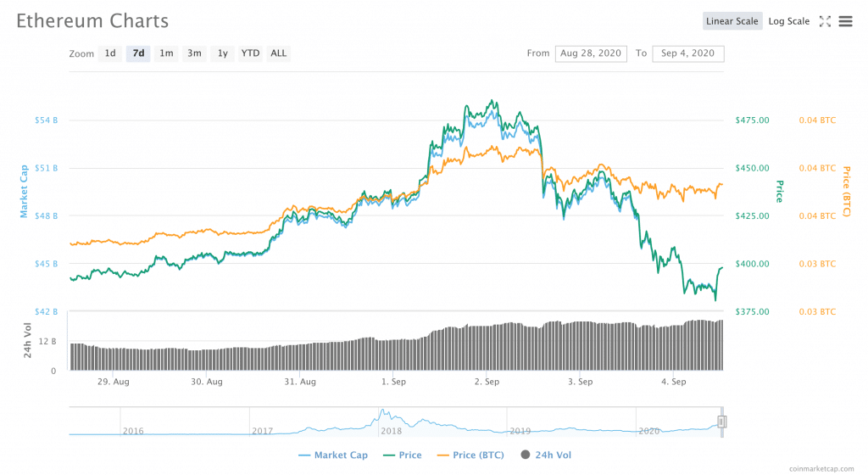Screen dimensions: 868x475
Task: Set zoom to 1d
Action: tap(110, 53)
